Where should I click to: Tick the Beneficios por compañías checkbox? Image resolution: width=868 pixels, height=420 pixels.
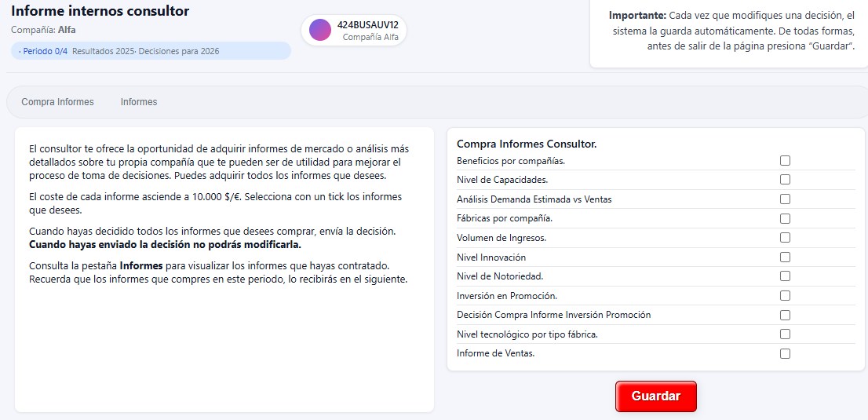(785, 161)
